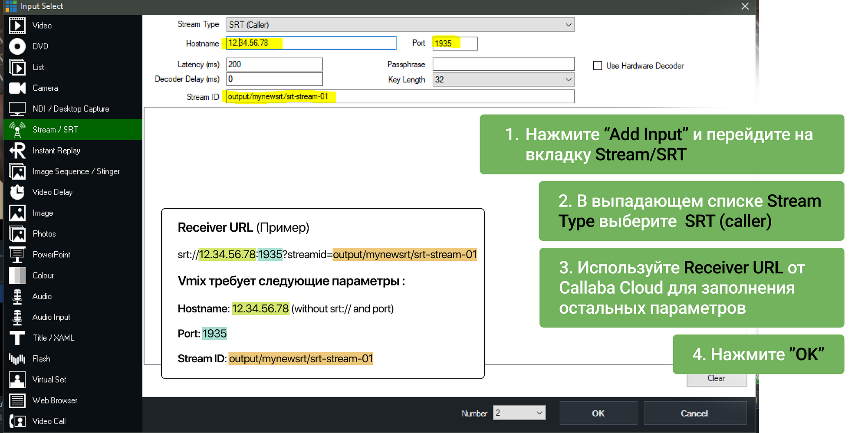This screenshot has height=433, width=868.
Task: Click the Video Delay label
Action: click(53, 192)
